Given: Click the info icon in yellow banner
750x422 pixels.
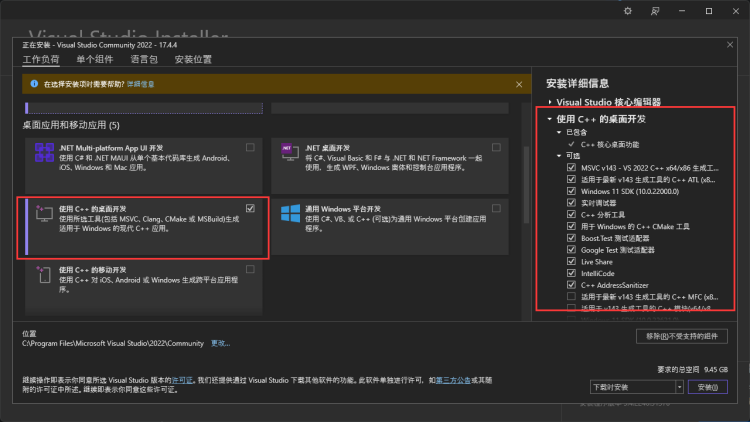Looking at the screenshot, I should [x=34, y=84].
